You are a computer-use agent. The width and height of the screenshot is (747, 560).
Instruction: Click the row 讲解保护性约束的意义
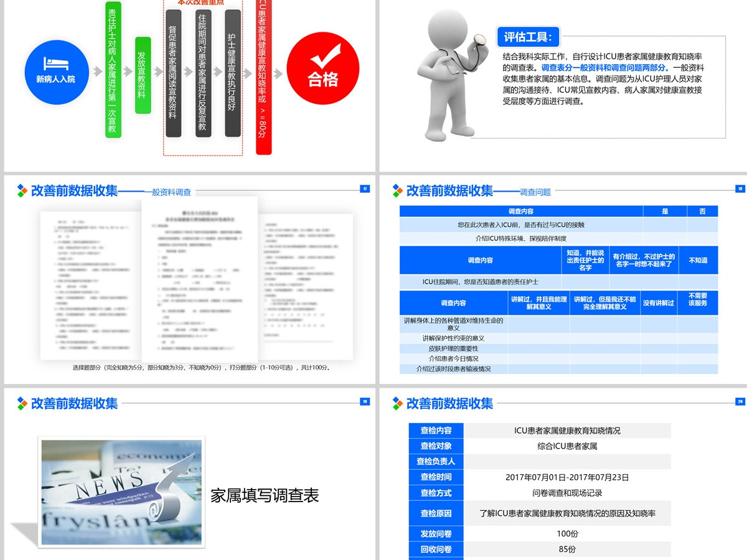[558, 338]
